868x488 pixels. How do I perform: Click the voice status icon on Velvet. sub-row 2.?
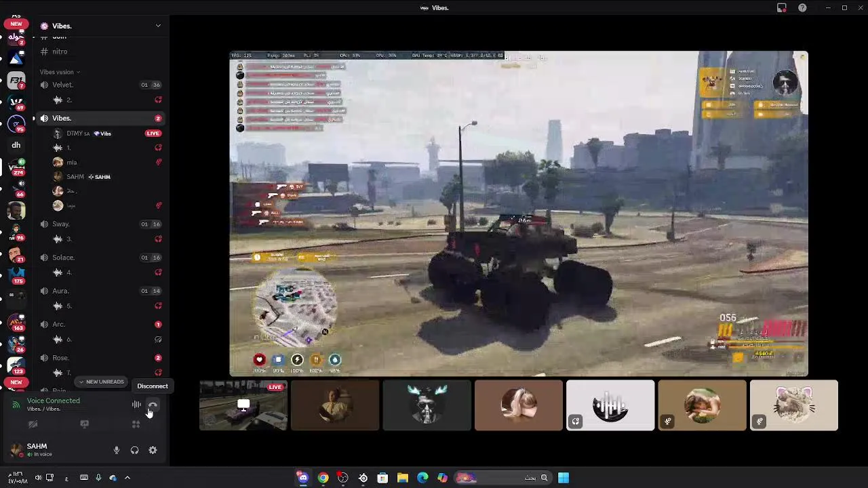[158, 100]
